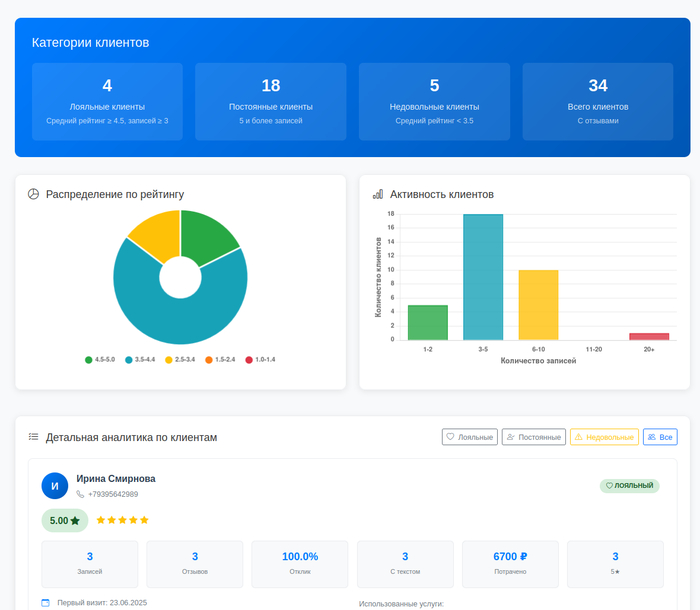Click the green 5.00 rating badge

(x=65, y=520)
